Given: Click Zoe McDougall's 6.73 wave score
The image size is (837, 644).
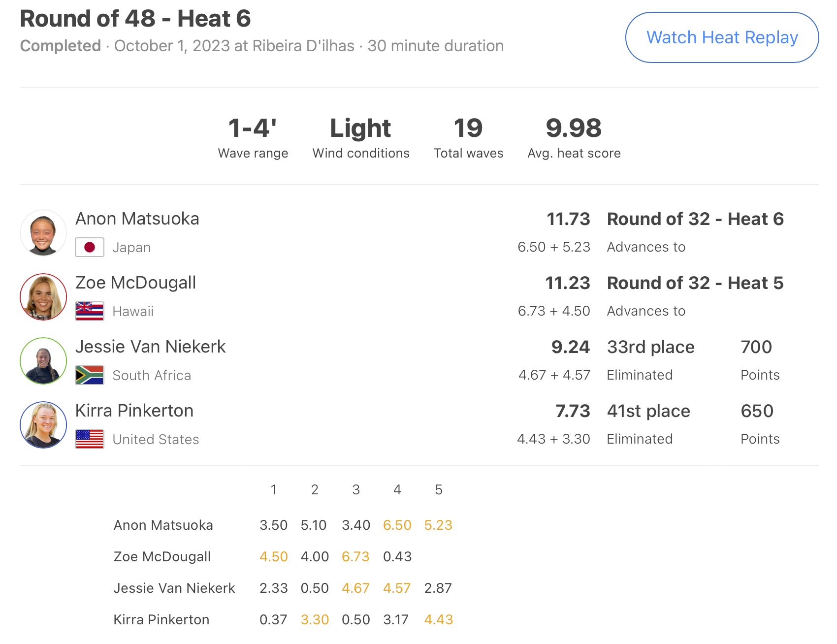Looking at the screenshot, I should pyautogui.click(x=355, y=557).
